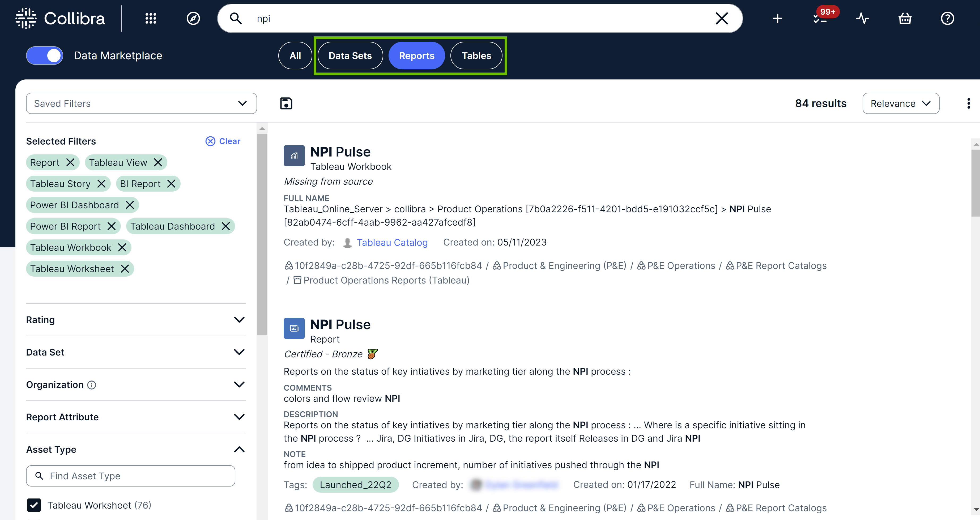Remove the Power BI Dashboard filter chip
Viewport: 980px width, 520px height.
tap(130, 205)
